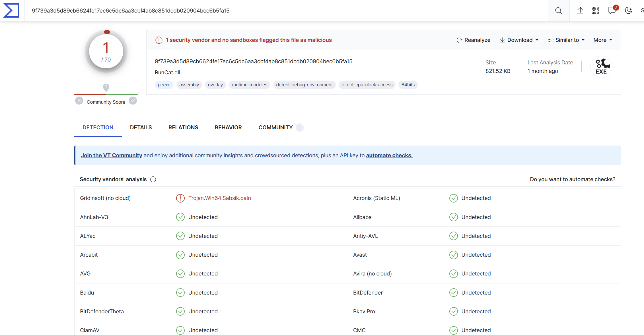Click the BitDefenderTheta undetected check icon
The height and width of the screenshot is (335, 644).
pyautogui.click(x=180, y=311)
